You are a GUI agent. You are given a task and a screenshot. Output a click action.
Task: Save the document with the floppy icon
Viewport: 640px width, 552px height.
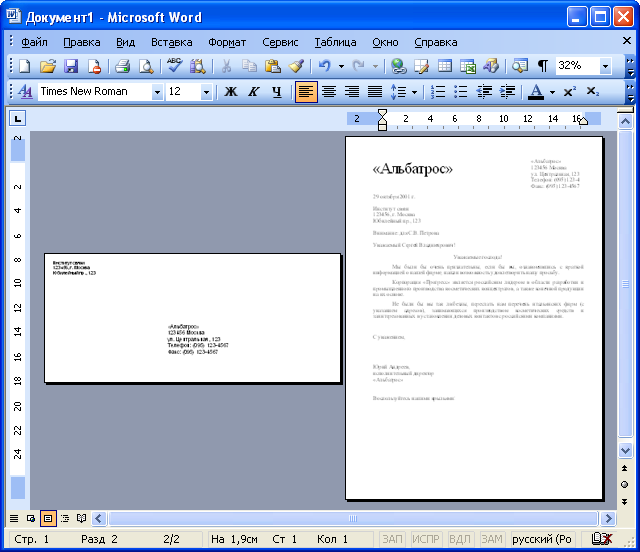tap(71, 66)
